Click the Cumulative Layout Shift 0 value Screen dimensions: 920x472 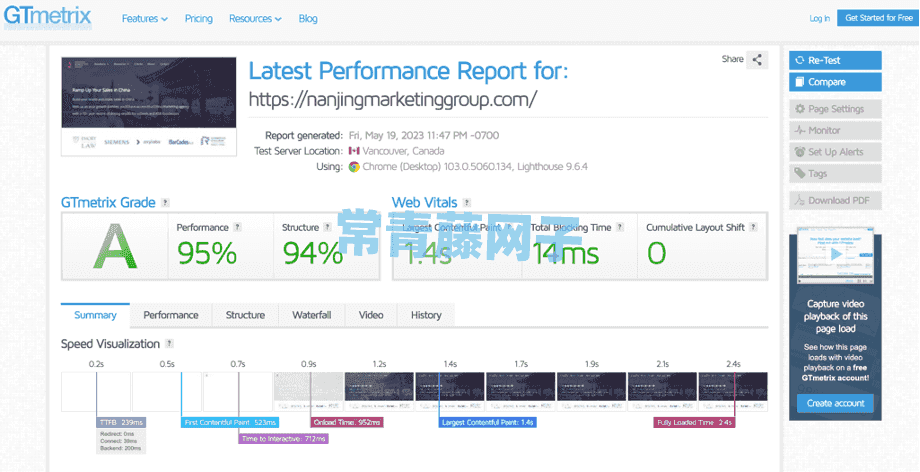(657, 254)
